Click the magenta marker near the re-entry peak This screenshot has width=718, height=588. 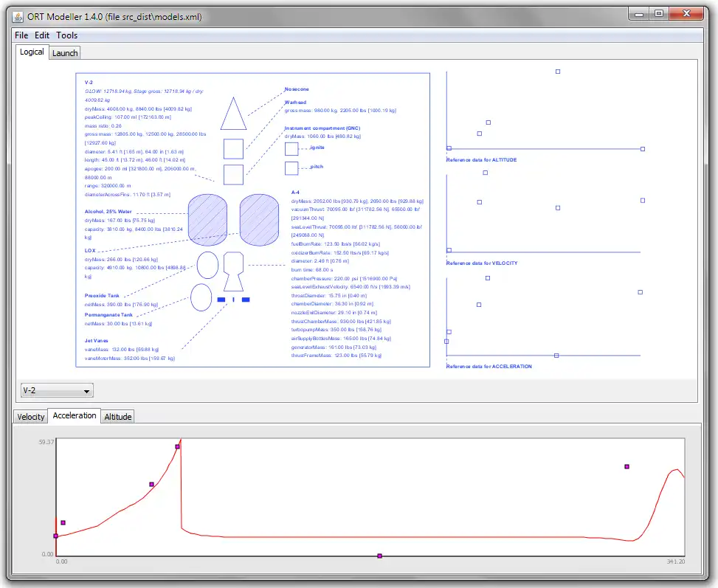click(627, 467)
